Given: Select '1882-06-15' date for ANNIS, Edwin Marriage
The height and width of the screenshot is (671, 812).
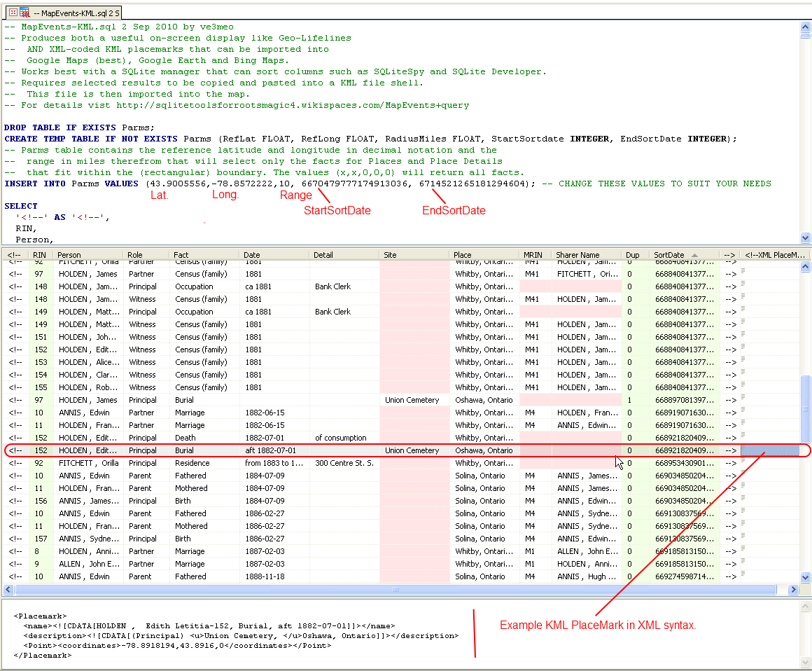Looking at the screenshot, I should tap(274, 413).
